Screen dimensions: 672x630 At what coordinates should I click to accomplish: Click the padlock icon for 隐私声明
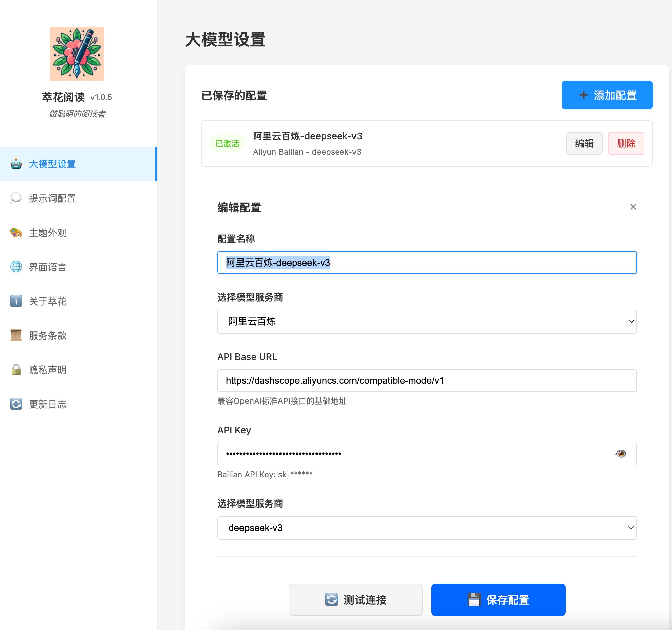(x=16, y=370)
